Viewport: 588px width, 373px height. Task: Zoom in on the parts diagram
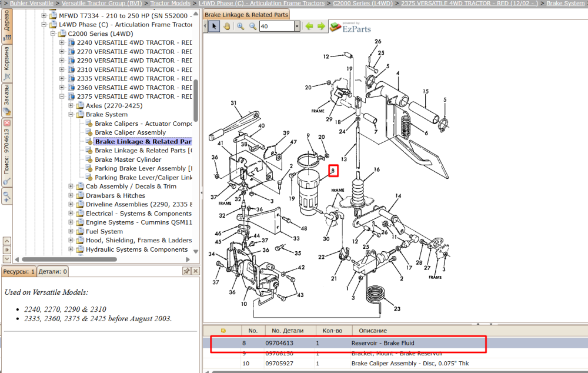[240, 26]
